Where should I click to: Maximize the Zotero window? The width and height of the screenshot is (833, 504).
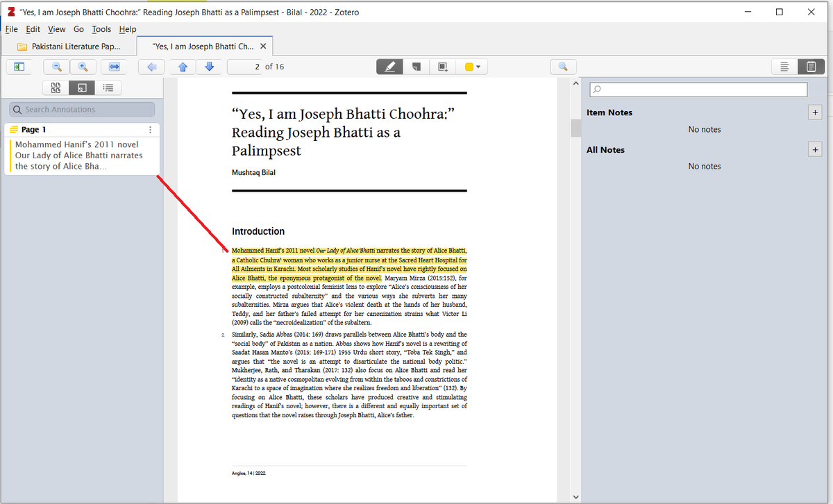(779, 12)
